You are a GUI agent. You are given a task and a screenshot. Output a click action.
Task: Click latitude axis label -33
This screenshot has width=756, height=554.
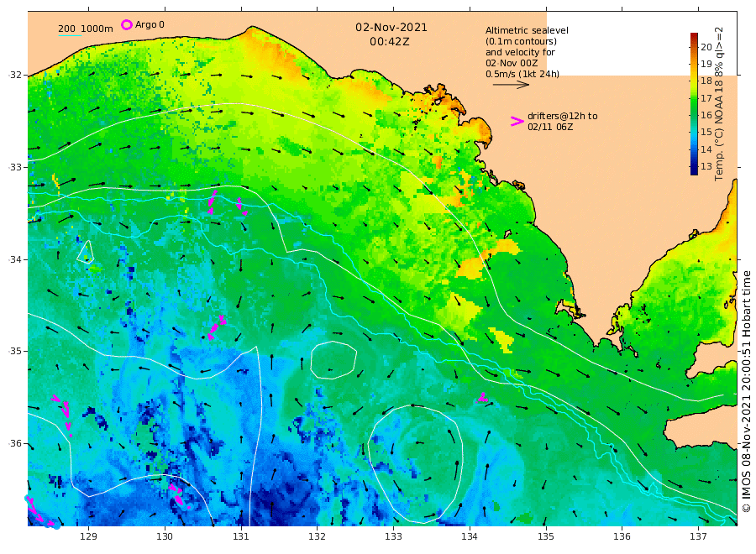pyautogui.click(x=15, y=167)
